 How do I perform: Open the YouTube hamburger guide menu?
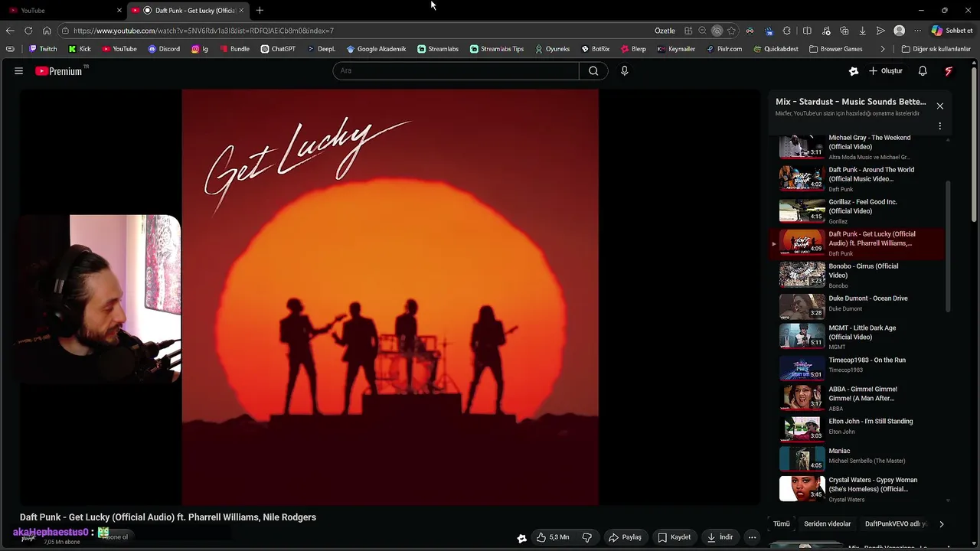18,71
